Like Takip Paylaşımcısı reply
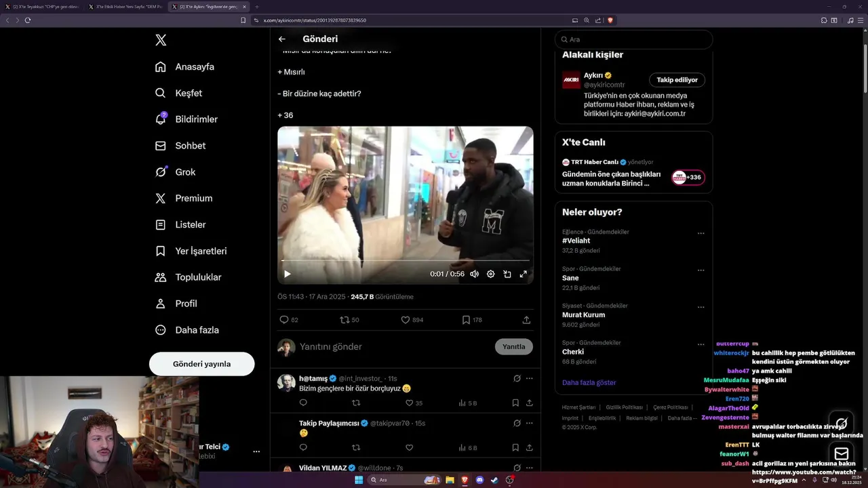Screen dimensions: 868x488 (x=409, y=447)
